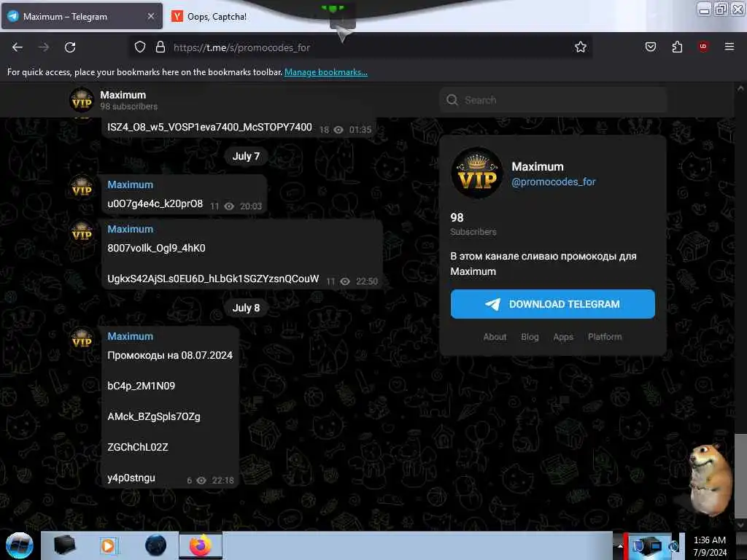Open the Blog footer link
This screenshot has height=560, width=747.
530,337
